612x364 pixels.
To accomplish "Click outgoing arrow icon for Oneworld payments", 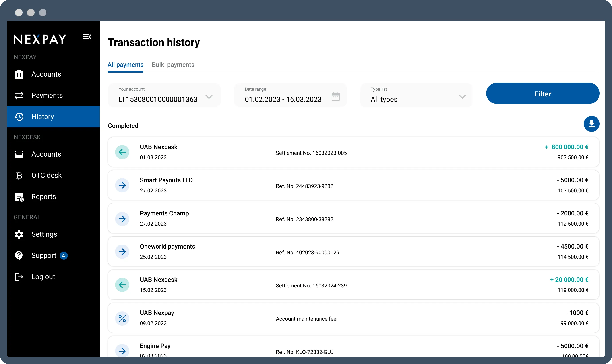I will click(122, 251).
